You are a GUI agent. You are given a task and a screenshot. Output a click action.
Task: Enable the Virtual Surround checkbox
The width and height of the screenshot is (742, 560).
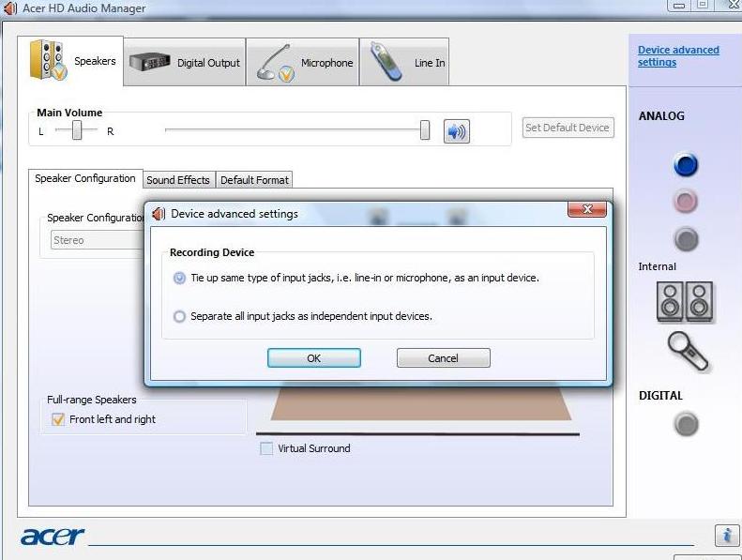266,448
